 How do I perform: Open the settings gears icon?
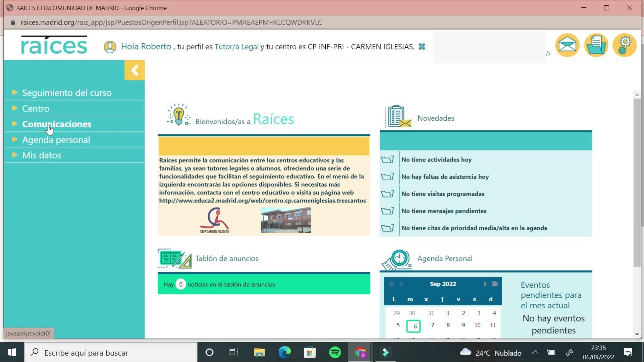624,45
